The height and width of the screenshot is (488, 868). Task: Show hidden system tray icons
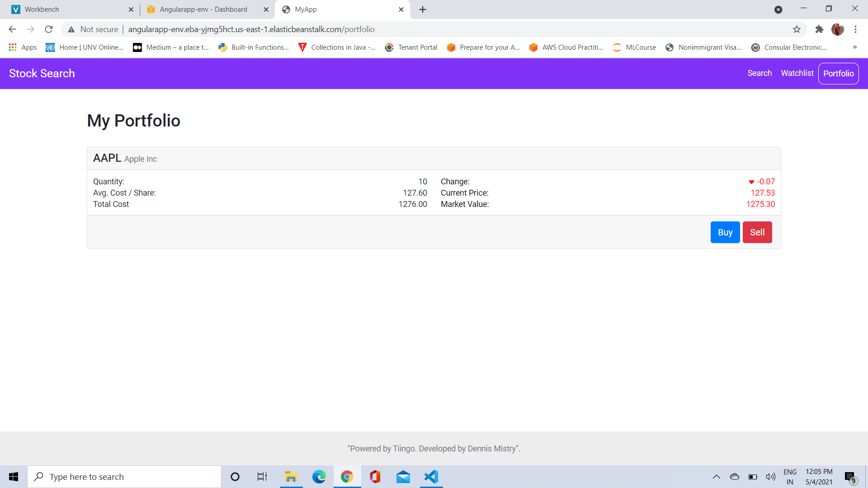[716, 477]
